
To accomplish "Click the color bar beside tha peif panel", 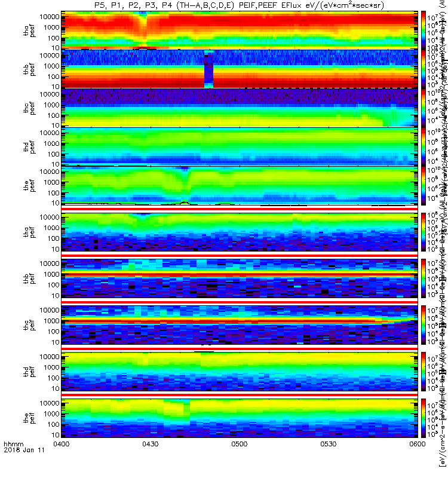I will [424, 232].
